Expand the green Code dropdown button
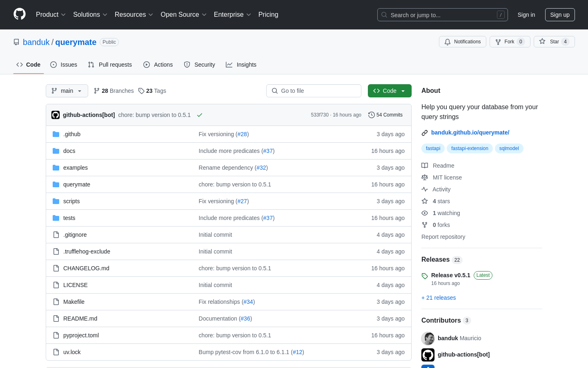This screenshot has width=588, height=368. tap(390, 91)
